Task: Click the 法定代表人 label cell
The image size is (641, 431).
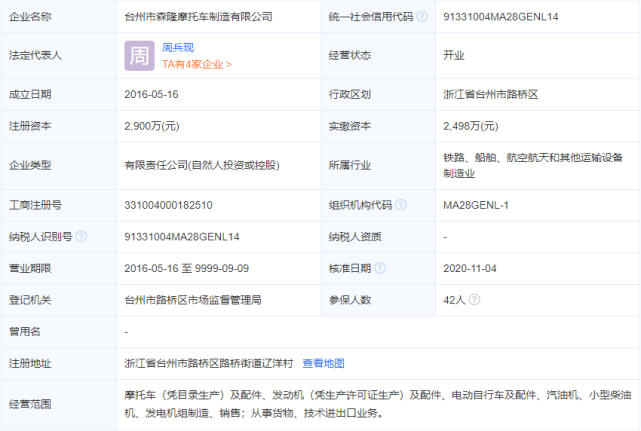Action: (x=59, y=56)
